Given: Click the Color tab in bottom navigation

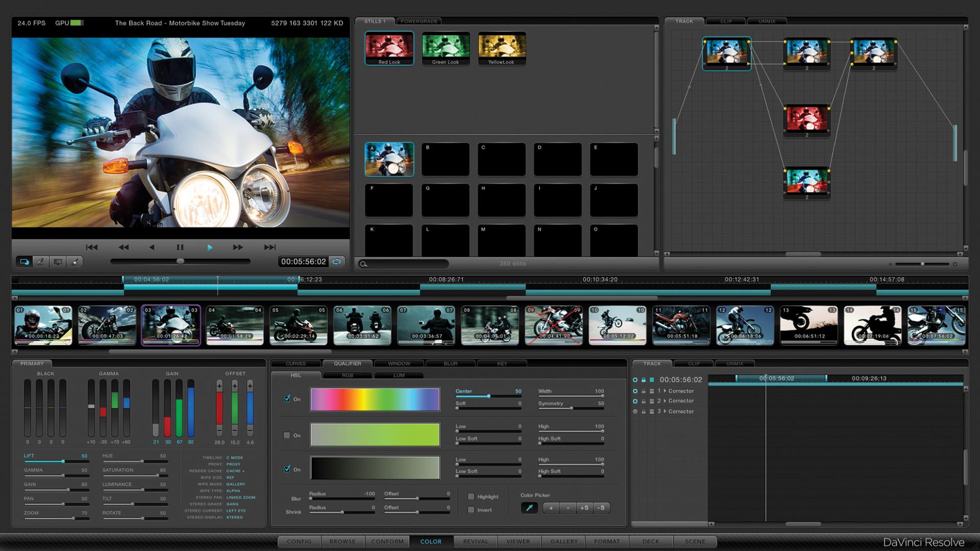Looking at the screenshot, I should (x=431, y=542).
